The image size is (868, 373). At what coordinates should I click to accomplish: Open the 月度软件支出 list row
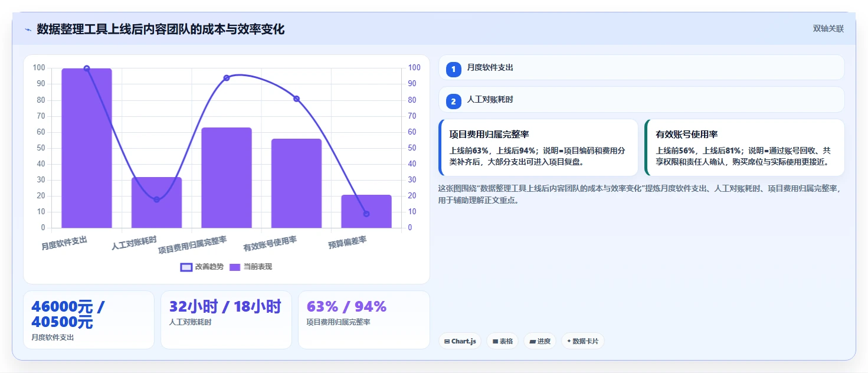coord(641,67)
